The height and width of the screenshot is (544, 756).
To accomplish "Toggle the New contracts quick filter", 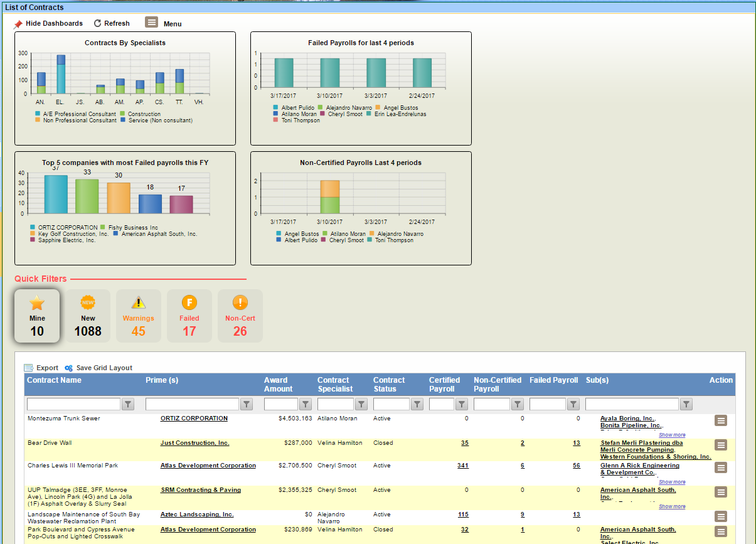I will [88, 316].
